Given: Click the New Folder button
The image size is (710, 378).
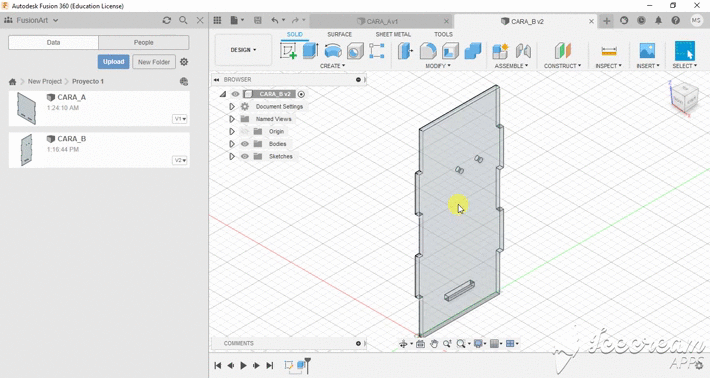Looking at the screenshot, I should [154, 62].
